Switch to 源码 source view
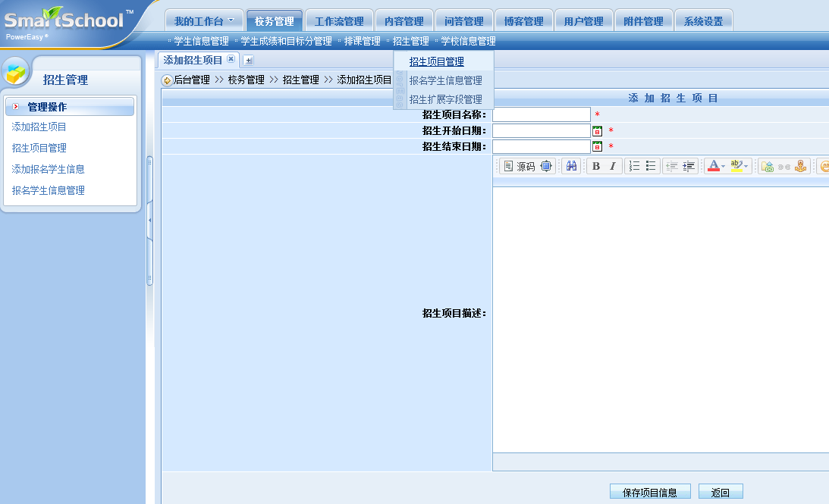This screenshot has width=829, height=504. [520, 167]
